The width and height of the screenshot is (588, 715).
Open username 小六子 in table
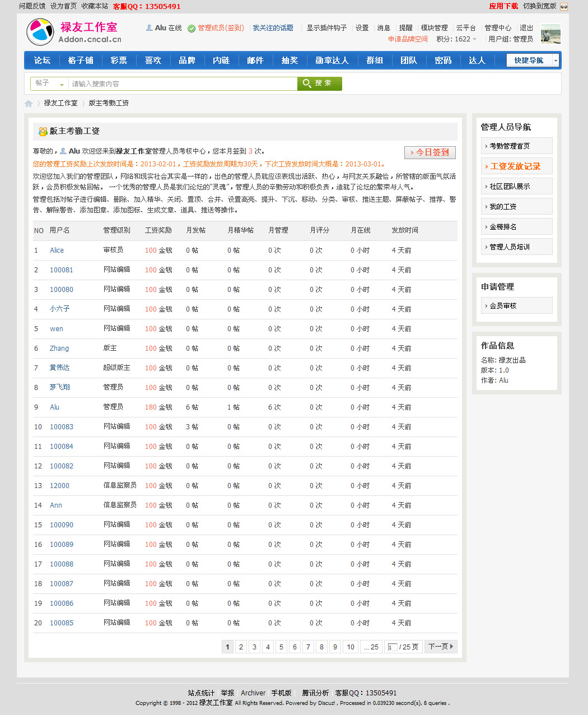click(59, 309)
